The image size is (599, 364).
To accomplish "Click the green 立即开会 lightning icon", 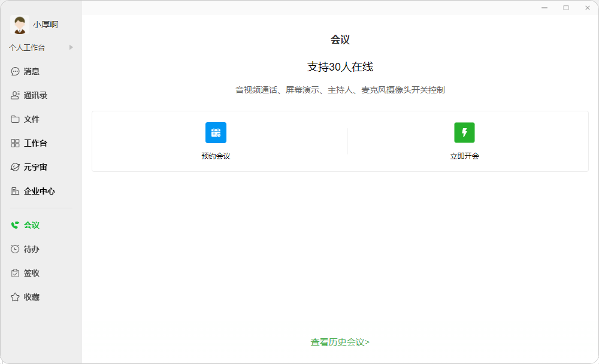I will (464, 132).
